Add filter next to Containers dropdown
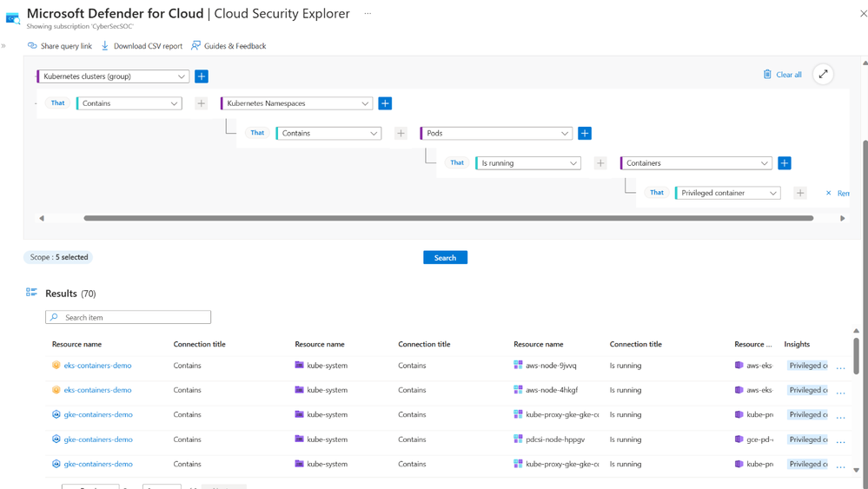The height and width of the screenshot is (489, 868). coord(785,163)
